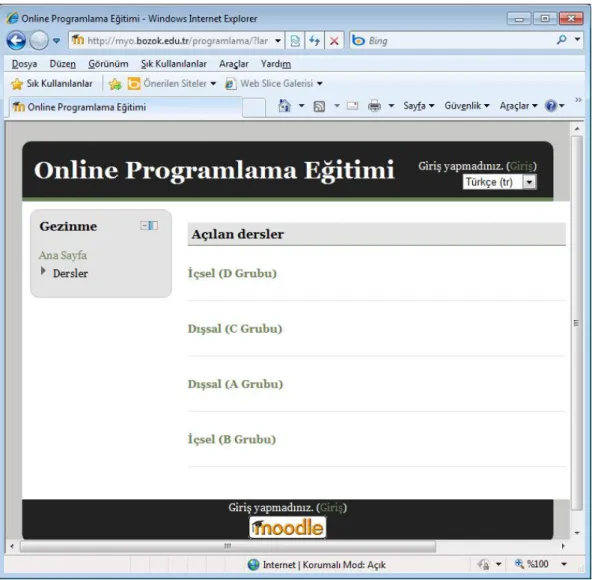Toggle the Gezinme block hide/dock icon
This screenshot has width=592, height=580.
coord(149,226)
